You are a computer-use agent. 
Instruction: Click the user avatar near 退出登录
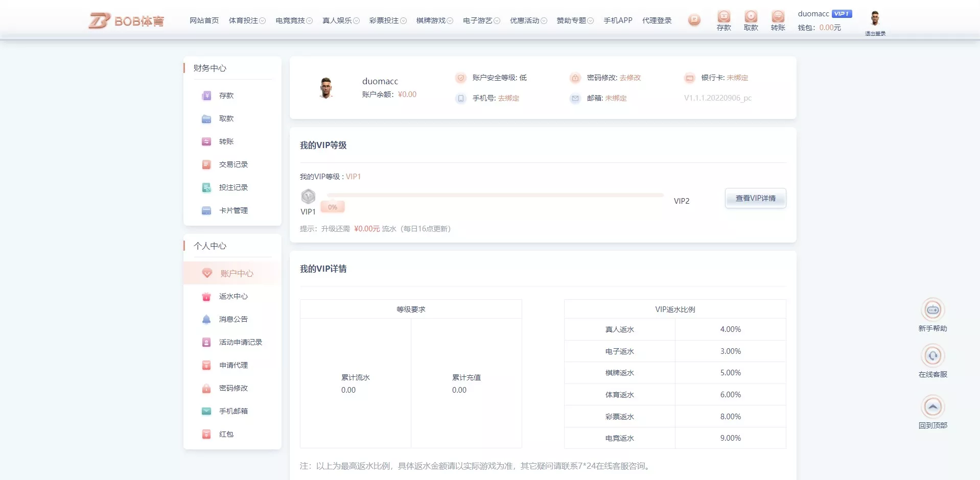pos(875,16)
